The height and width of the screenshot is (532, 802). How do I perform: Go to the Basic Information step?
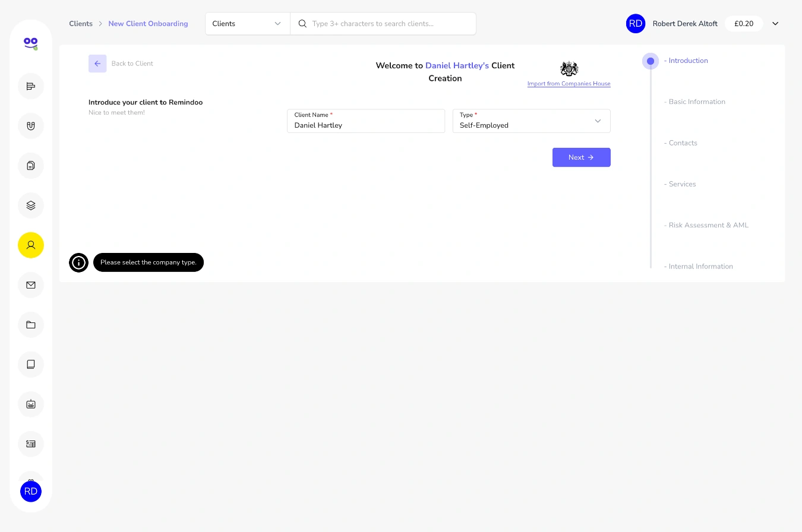tap(694, 102)
